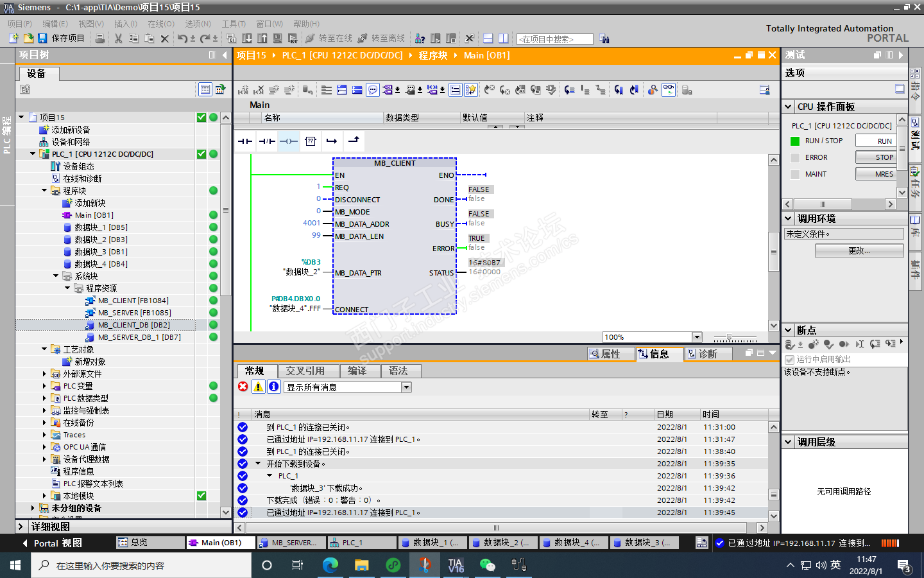Screen dimensions: 924x578
Task: Click the editor zoom slider
Action: pyautogui.click(x=729, y=337)
